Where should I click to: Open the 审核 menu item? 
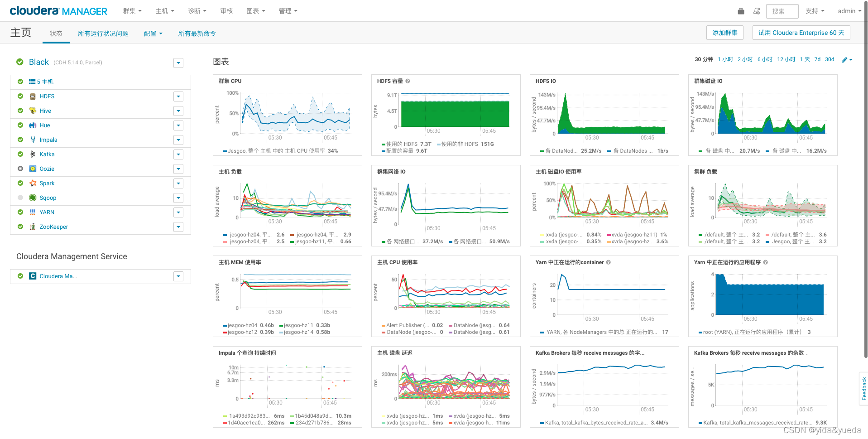tap(226, 11)
